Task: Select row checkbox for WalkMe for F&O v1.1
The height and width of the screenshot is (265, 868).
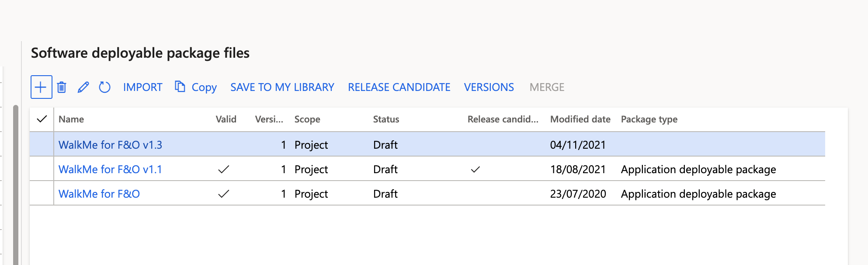Action: click(x=42, y=169)
